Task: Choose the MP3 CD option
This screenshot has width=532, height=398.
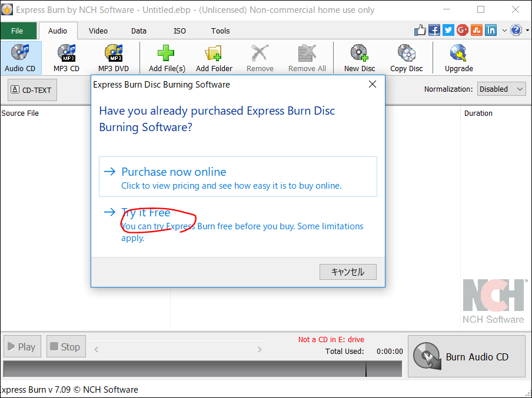Action: coord(66,58)
